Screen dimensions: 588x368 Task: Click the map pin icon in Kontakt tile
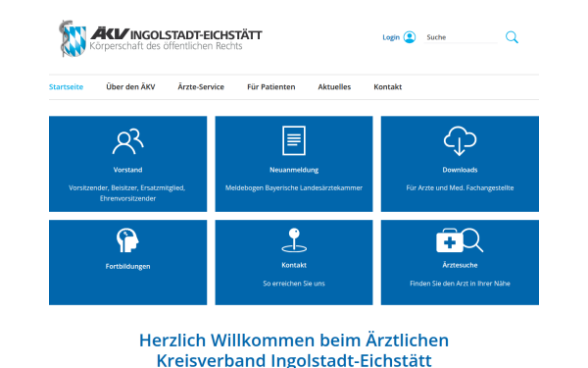294,240
